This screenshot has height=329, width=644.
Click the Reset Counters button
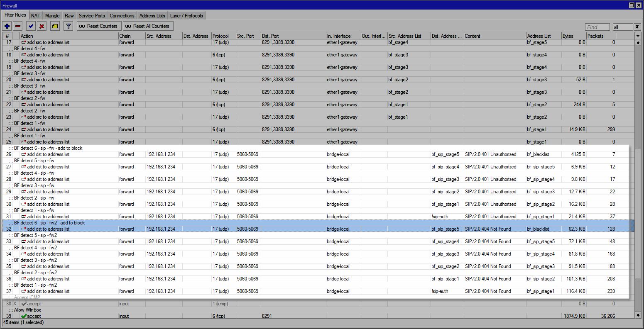(x=99, y=26)
